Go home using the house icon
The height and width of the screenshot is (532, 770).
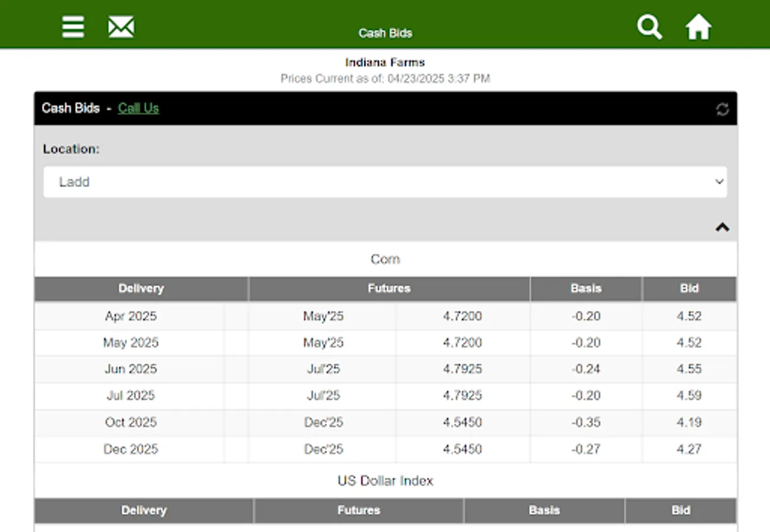pos(698,27)
